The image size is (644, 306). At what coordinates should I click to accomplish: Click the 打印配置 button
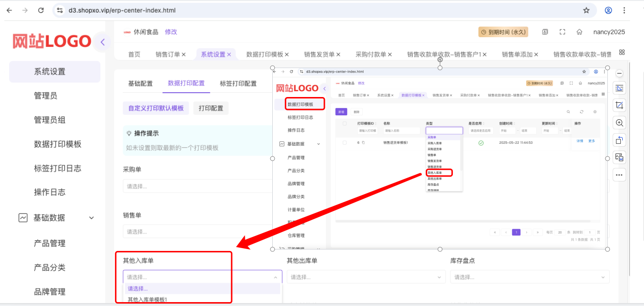coord(211,108)
